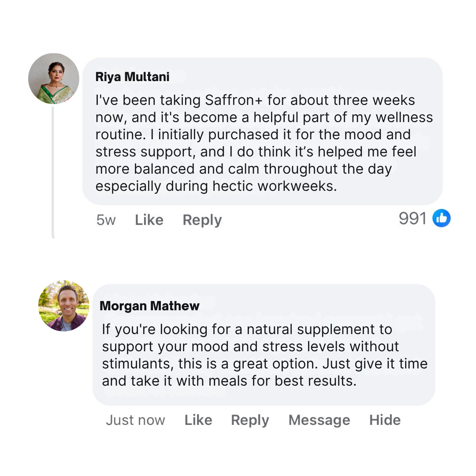
Task: Click the 5w timestamp on Riya's comment
Action: (x=106, y=220)
